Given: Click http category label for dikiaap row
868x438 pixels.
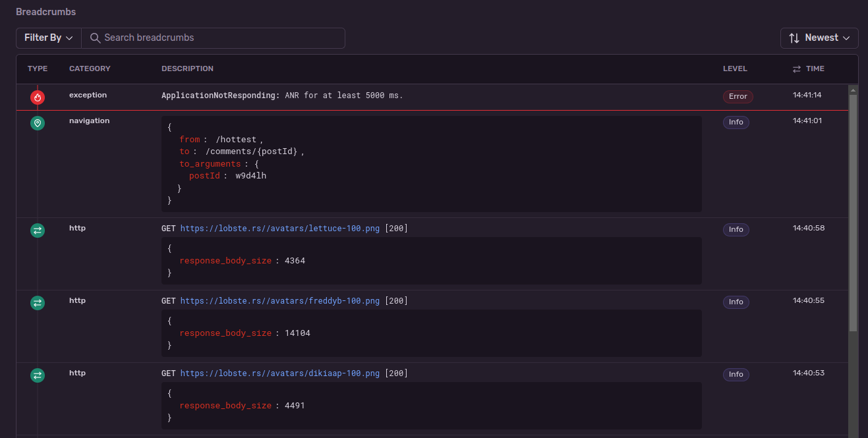Looking at the screenshot, I should (77, 373).
